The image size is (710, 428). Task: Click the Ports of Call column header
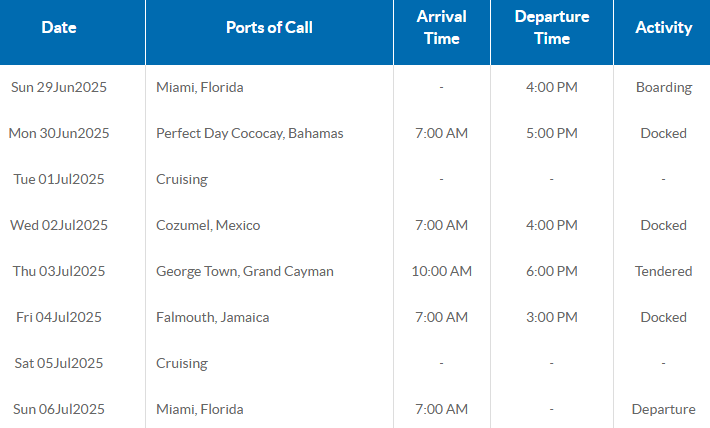[x=269, y=28]
